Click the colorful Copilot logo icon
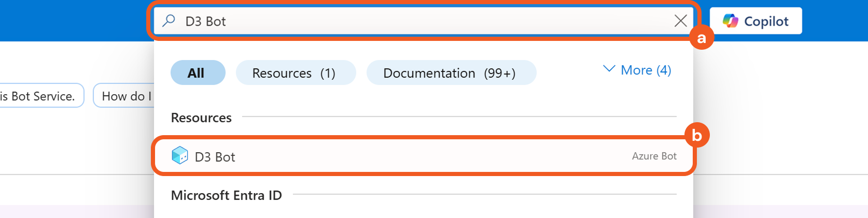Image resolution: width=868 pixels, height=218 pixels. (x=731, y=21)
